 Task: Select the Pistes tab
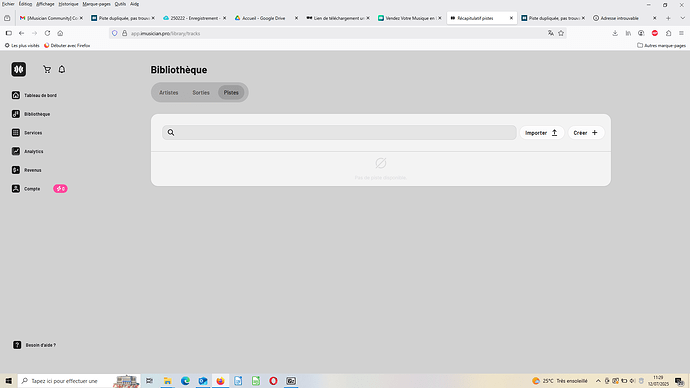[x=231, y=93]
